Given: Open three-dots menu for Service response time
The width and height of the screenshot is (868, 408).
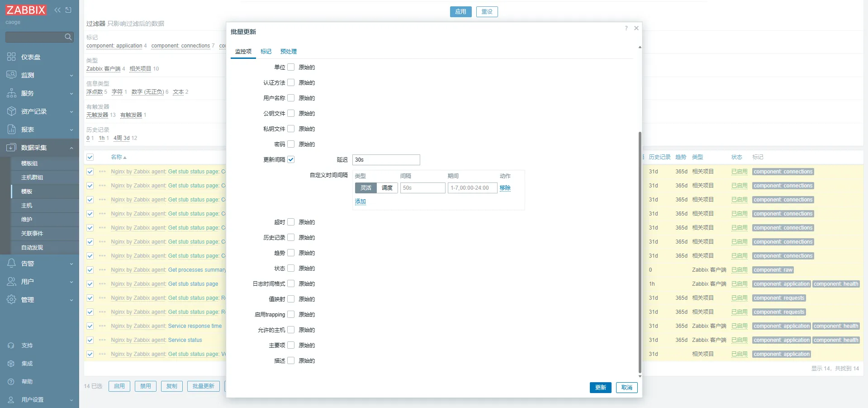Looking at the screenshot, I should pyautogui.click(x=102, y=326).
